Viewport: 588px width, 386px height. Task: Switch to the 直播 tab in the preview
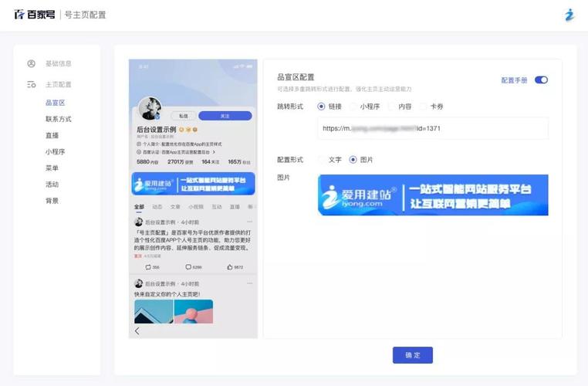tap(235, 207)
